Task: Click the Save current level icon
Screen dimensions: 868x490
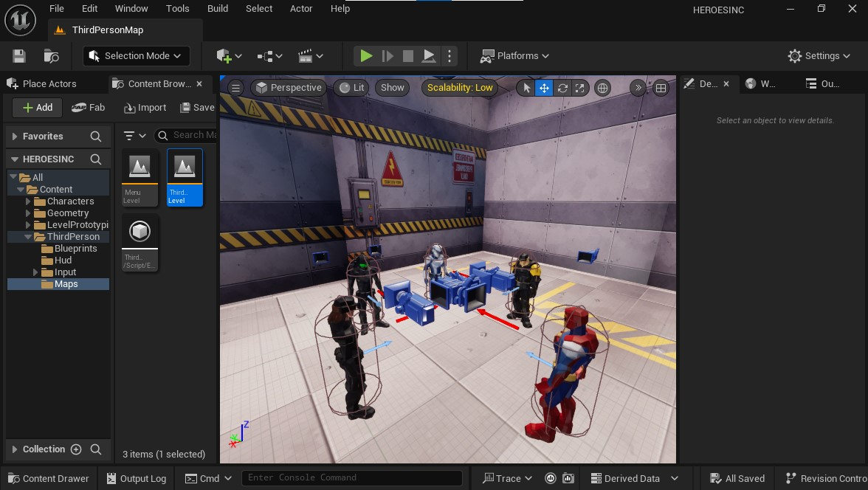Action: tap(19, 56)
